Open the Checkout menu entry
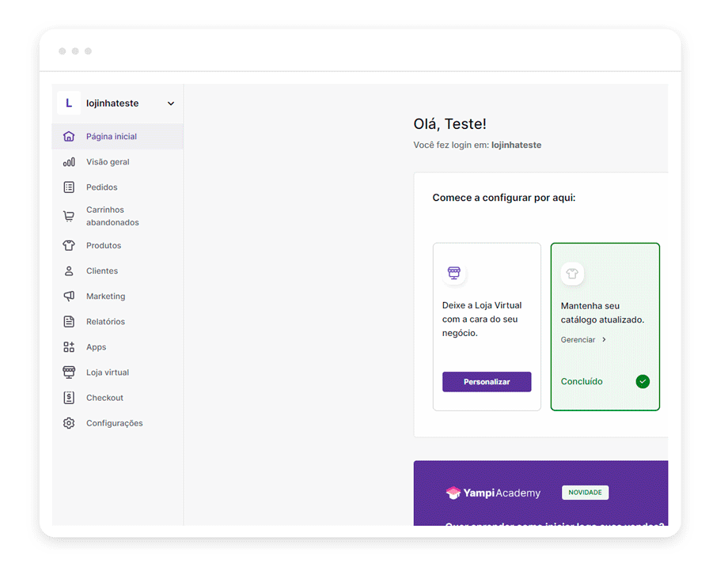728x567 pixels. click(x=117, y=398)
